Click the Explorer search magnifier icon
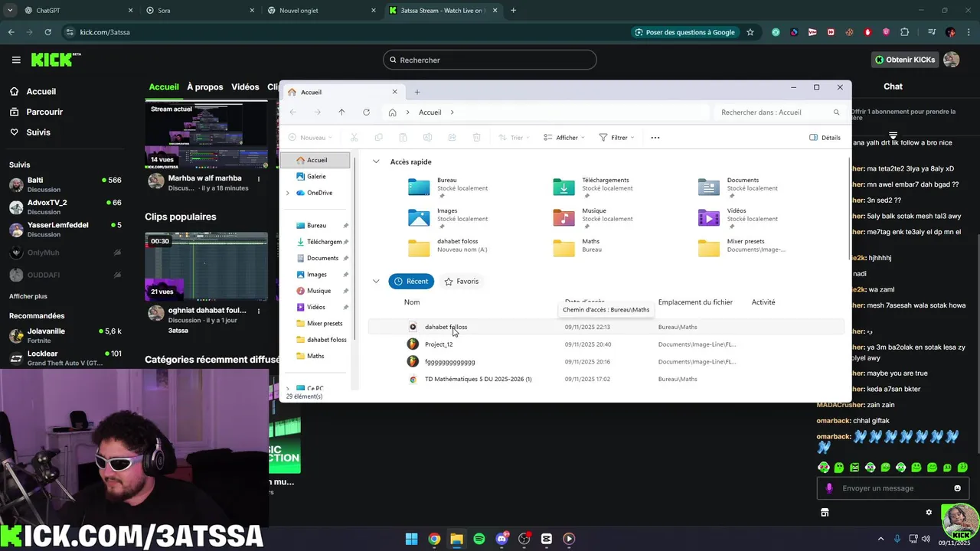This screenshot has width=980, height=551. (836, 112)
